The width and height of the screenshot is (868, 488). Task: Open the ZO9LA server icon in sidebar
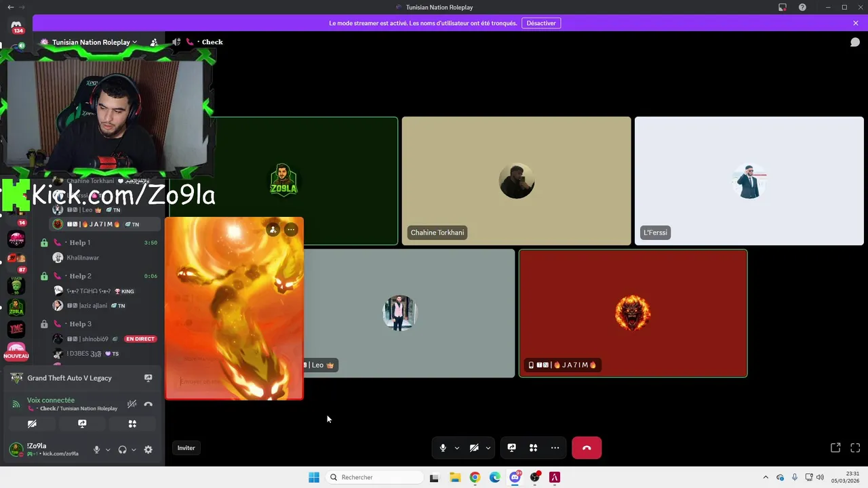(x=16, y=308)
